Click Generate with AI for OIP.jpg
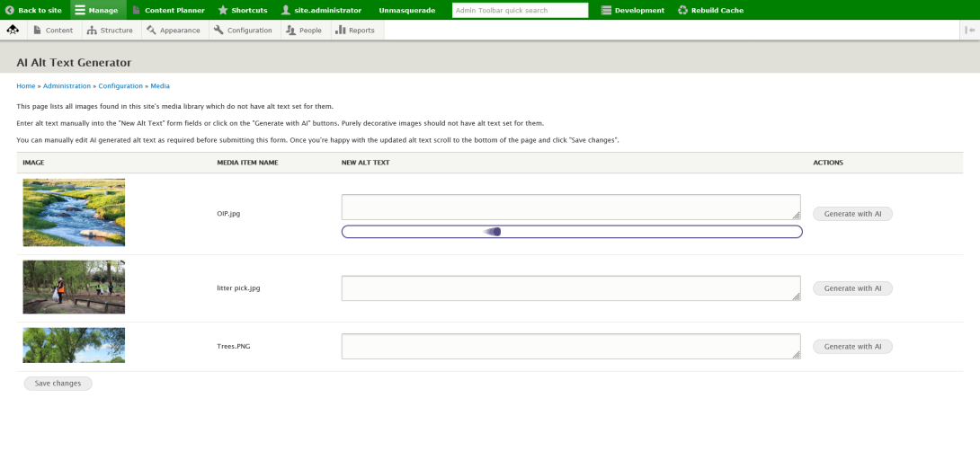 click(852, 214)
